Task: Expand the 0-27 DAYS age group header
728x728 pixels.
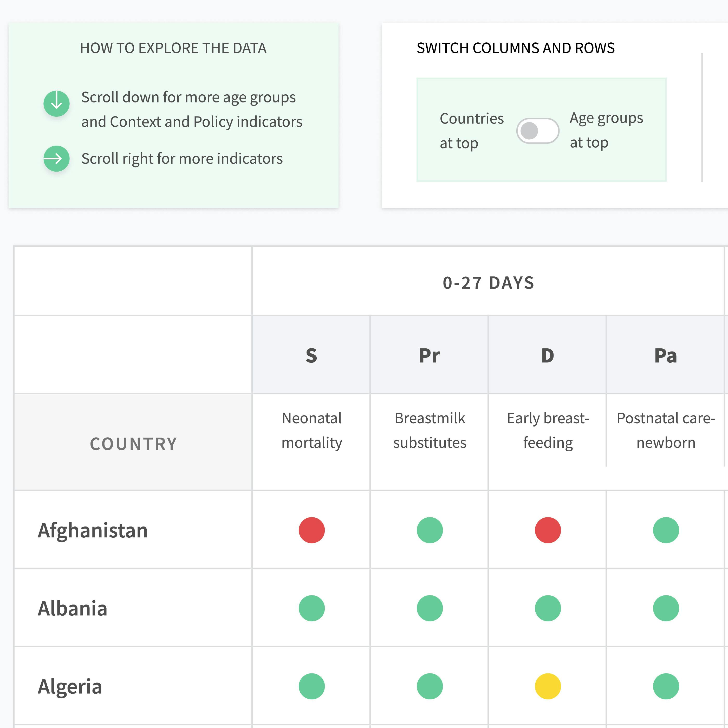Action: (488, 283)
